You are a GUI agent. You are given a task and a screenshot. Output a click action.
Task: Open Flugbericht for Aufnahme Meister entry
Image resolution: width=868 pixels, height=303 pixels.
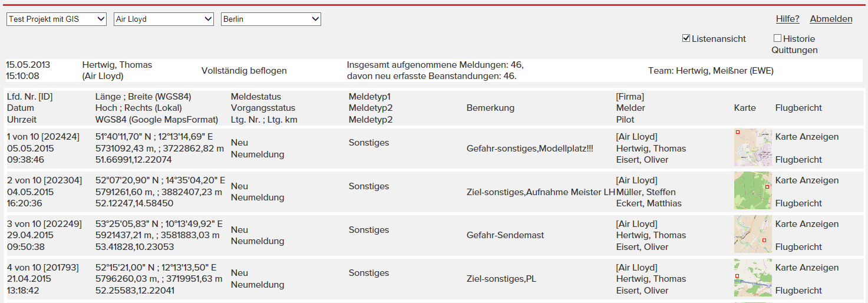(x=798, y=203)
